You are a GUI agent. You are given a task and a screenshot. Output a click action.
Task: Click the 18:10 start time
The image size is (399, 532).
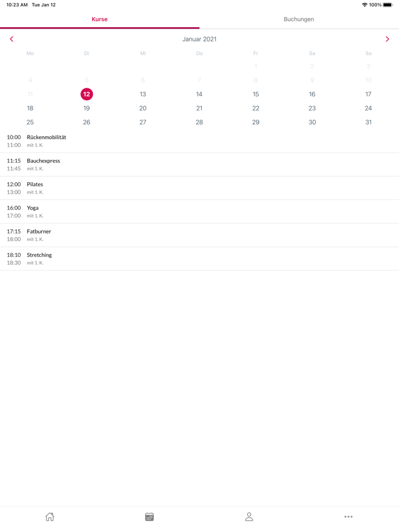click(14, 255)
